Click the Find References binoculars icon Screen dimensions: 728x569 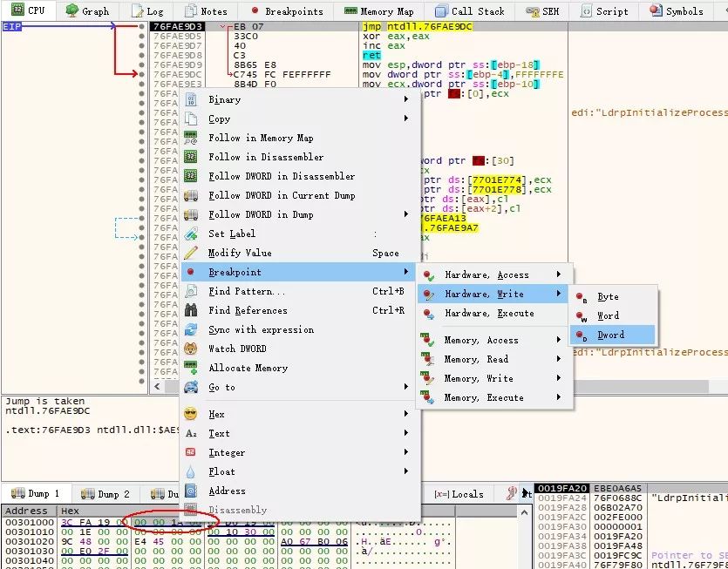click(x=191, y=310)
